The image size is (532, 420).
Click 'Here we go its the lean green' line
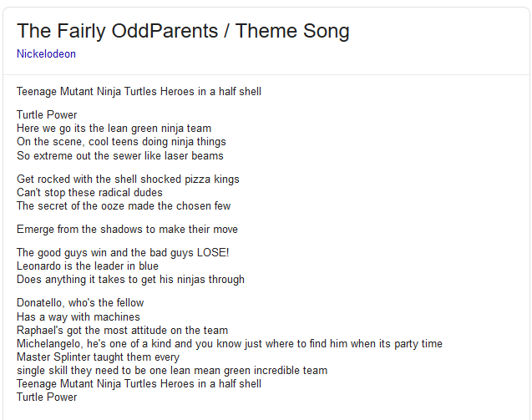[x=114, y=129]
